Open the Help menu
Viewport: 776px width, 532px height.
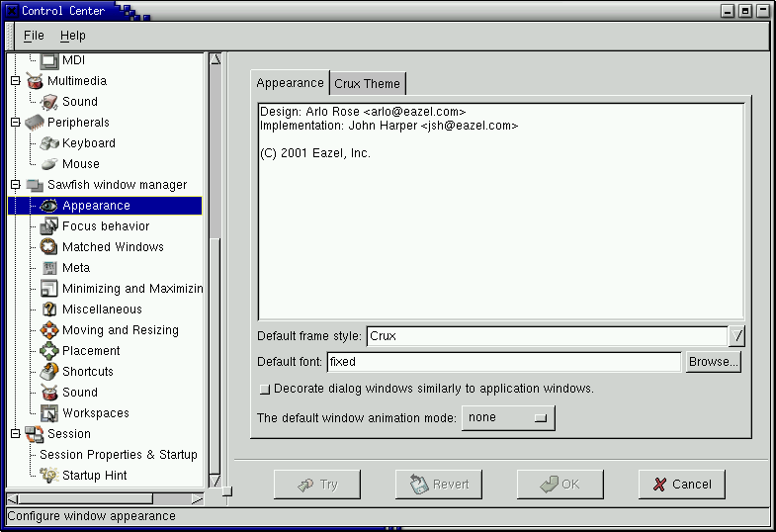pyautogui.click(x=72, y=36)
